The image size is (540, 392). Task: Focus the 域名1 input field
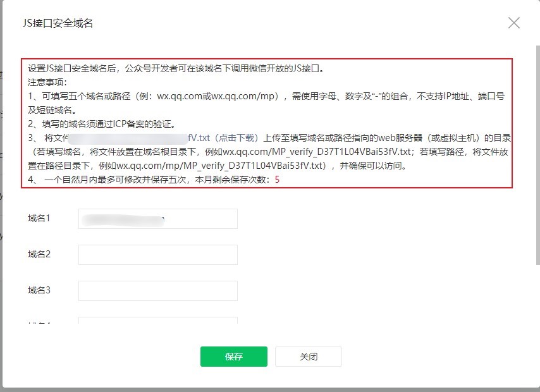pyautogui.click(x=158, y=219)
